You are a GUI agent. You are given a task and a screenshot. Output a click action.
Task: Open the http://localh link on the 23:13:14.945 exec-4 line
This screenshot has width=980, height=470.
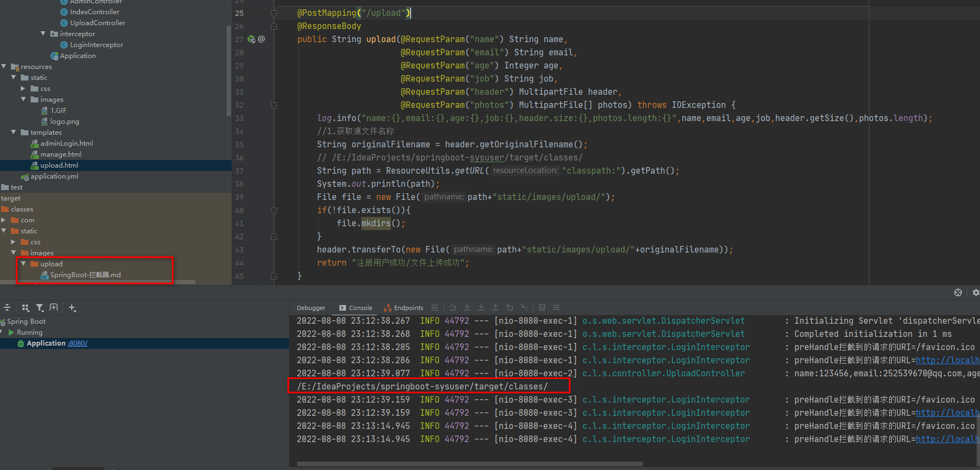pyautogui.click(x=948, y=439)
